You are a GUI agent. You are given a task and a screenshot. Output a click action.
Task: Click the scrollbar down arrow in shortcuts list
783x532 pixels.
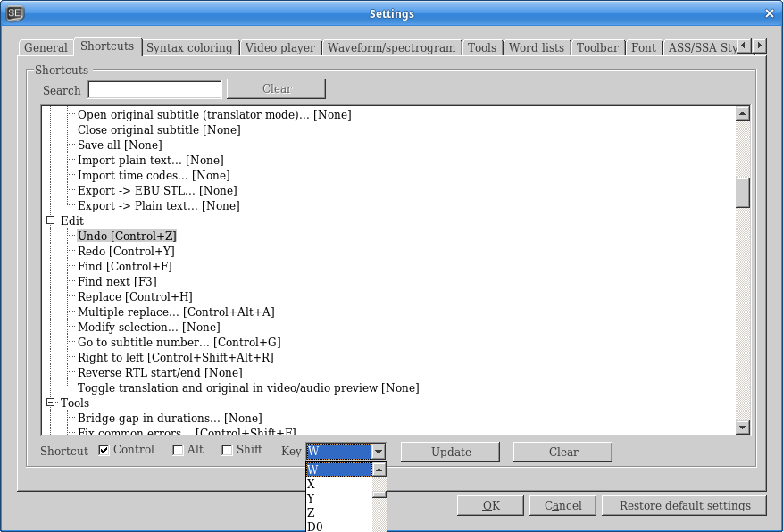tap(742, 428)
